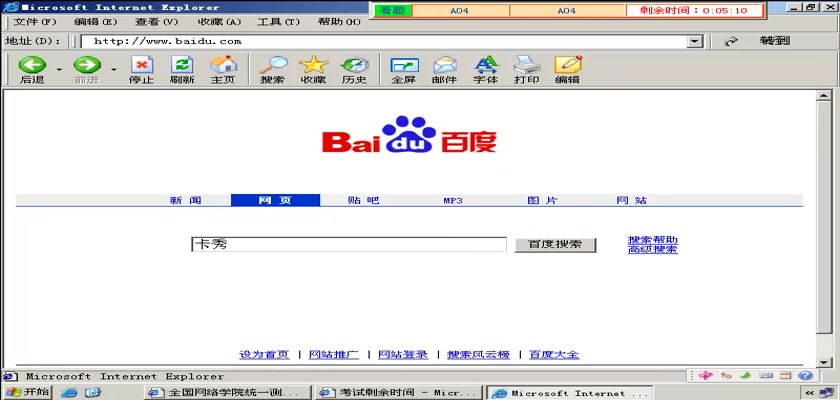Image resolution: width=840 pixels, height=400 pixels.
Task: Click the 设为首页 link
Action: point(264,354)
